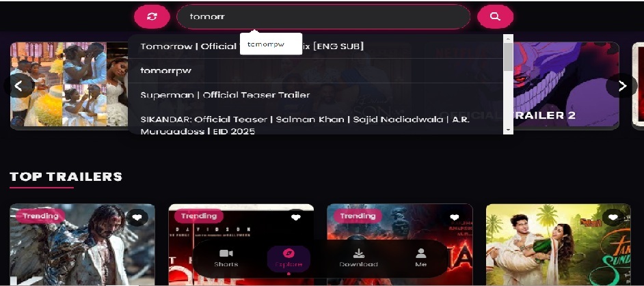Go to the Me profile tab
This screenshot has height=286, width=644.
[x=420, y=258]
